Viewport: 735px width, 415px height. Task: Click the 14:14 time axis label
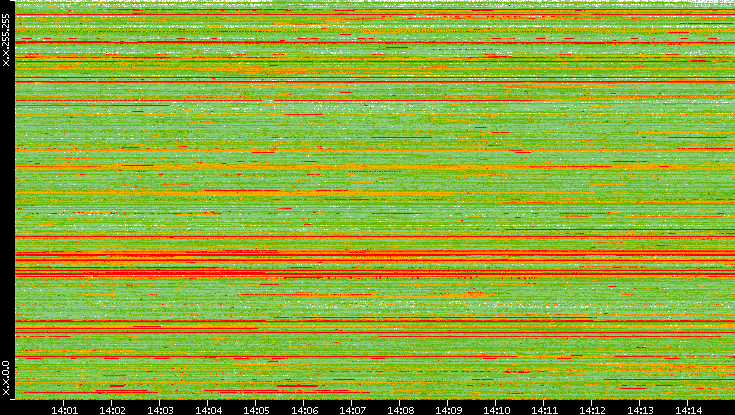688,411
